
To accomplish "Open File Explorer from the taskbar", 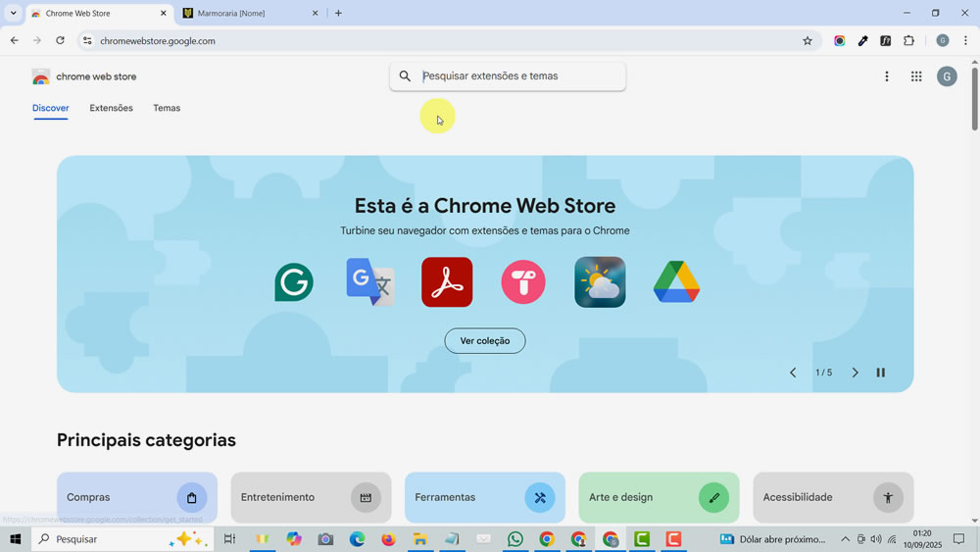I will pyautogui.click(x=420, y=539).
